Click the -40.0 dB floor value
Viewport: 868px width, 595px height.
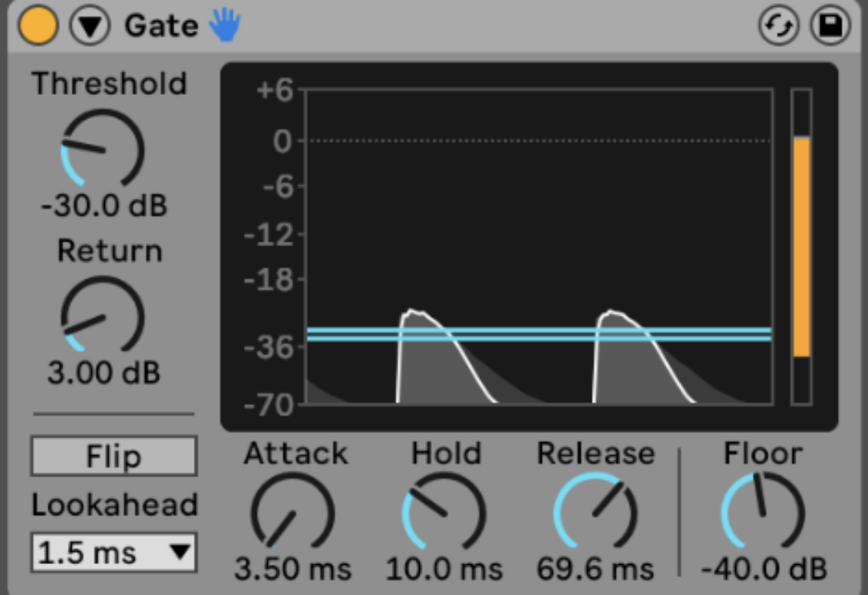764,570
